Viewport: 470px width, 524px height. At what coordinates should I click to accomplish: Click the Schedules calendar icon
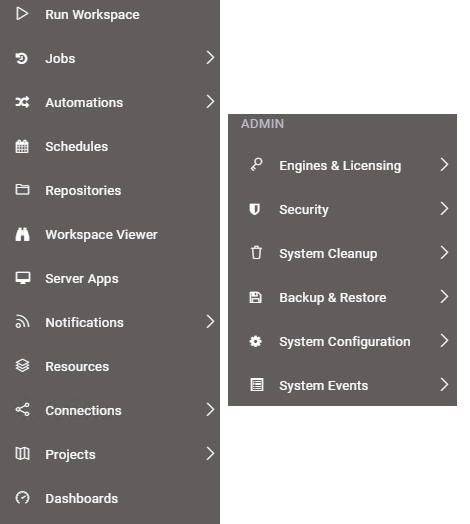(x=22, y=146)
